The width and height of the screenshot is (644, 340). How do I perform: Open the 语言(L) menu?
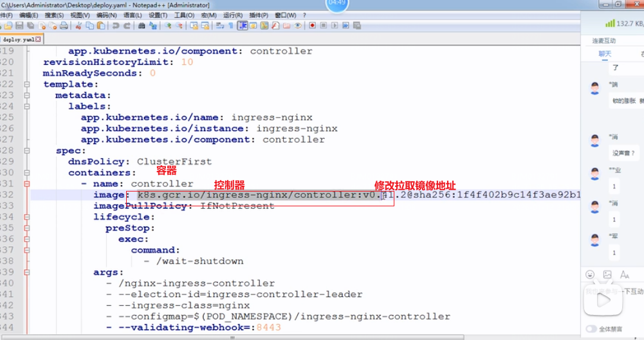tap(133, 15)
